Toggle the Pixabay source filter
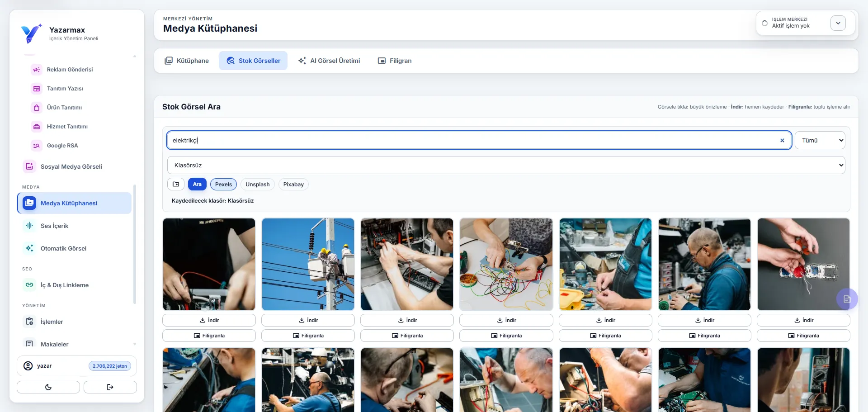The image size is (868, 412). 293,185
